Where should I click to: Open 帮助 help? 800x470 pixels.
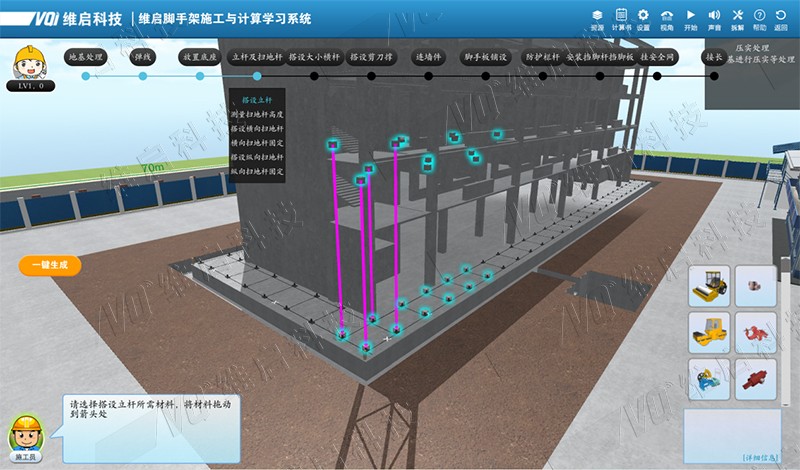760,19
